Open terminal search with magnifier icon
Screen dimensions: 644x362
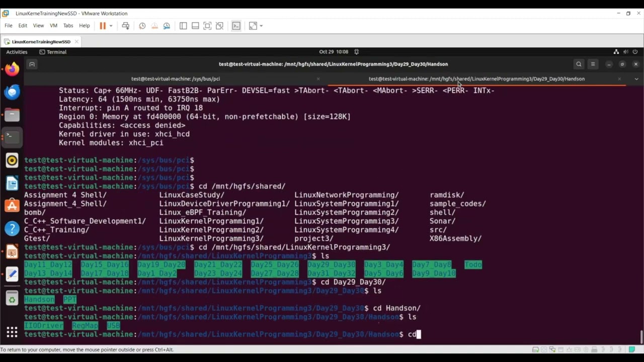579,64
